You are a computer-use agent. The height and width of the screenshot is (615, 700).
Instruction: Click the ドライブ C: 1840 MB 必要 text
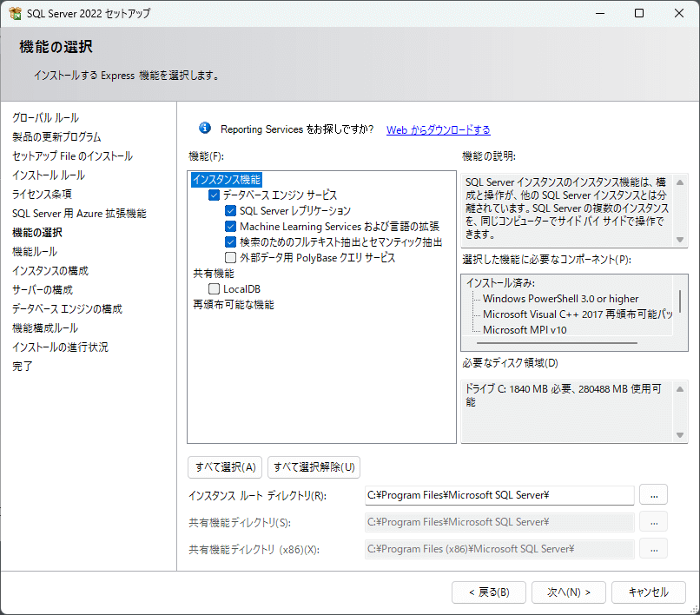click(564, 395)
